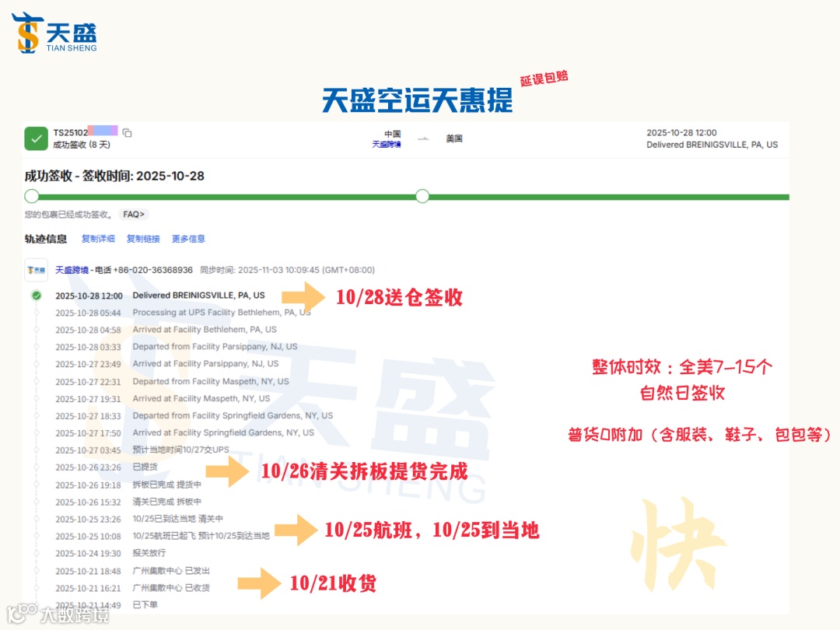
Task: Click the copy icon beside tracking number TS25102
Action: pos(127,132)
